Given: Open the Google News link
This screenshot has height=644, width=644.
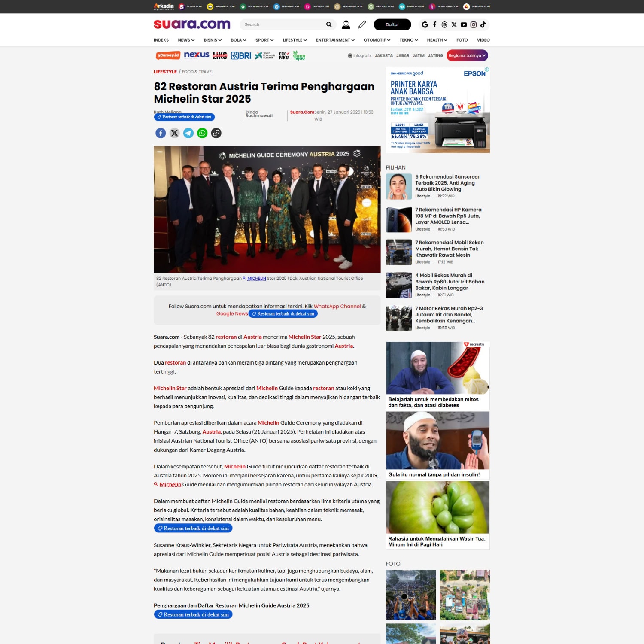Looking at the screenshot, I should pos(232,313).
